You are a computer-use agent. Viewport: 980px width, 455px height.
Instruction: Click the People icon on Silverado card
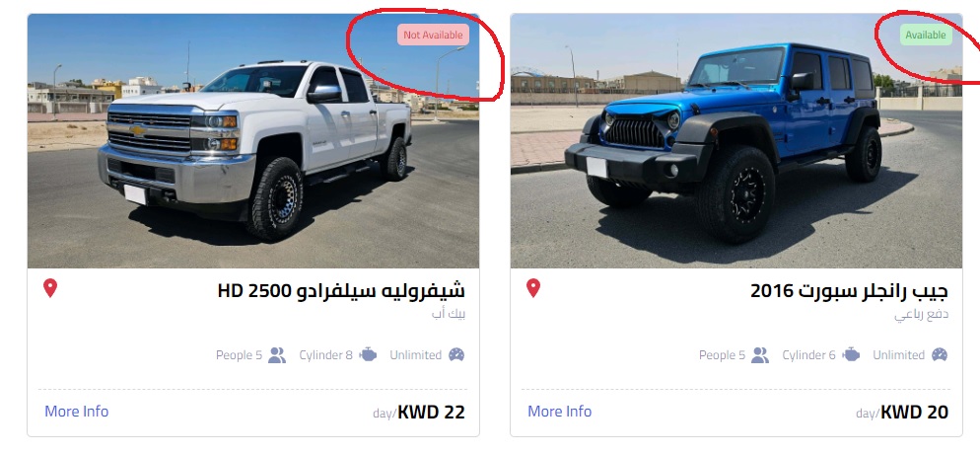[277, 355]
